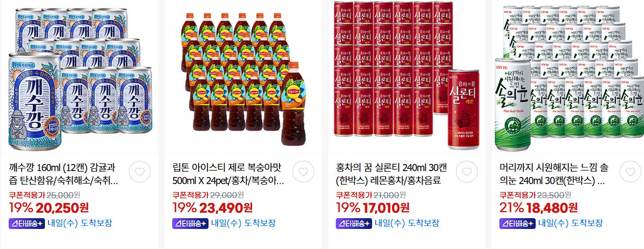Click the 스타배송 badge under 솔의눈
The width and height of the screenshot is (644, 249).
pos(517,224)
